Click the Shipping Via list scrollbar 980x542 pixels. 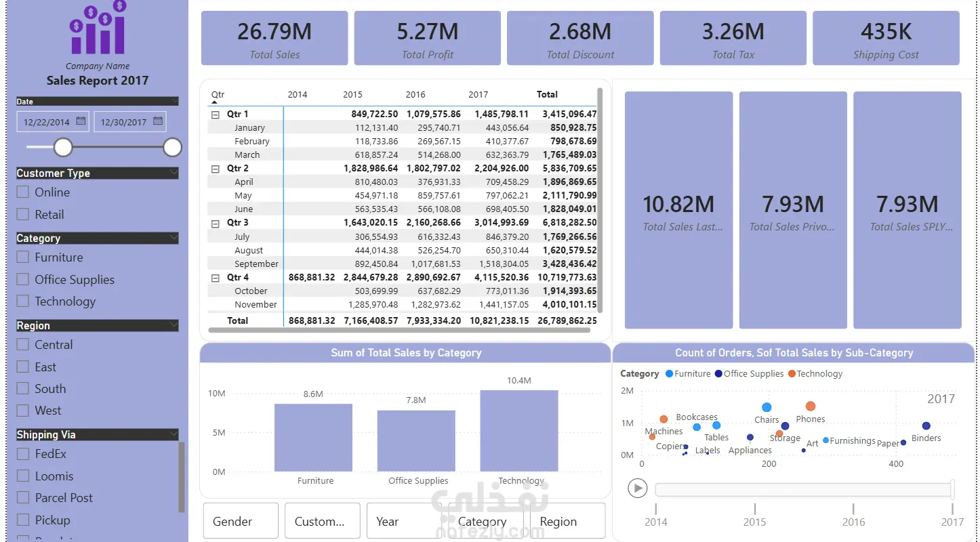pos(181,477)
